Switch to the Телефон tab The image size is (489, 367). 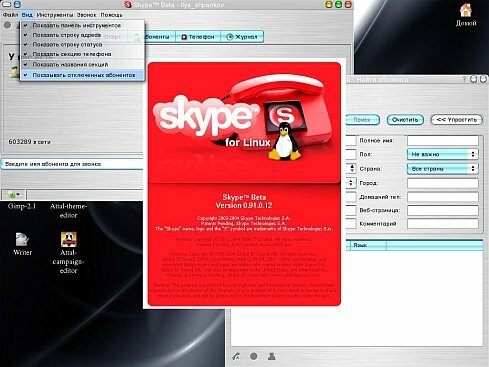(198, 37)
